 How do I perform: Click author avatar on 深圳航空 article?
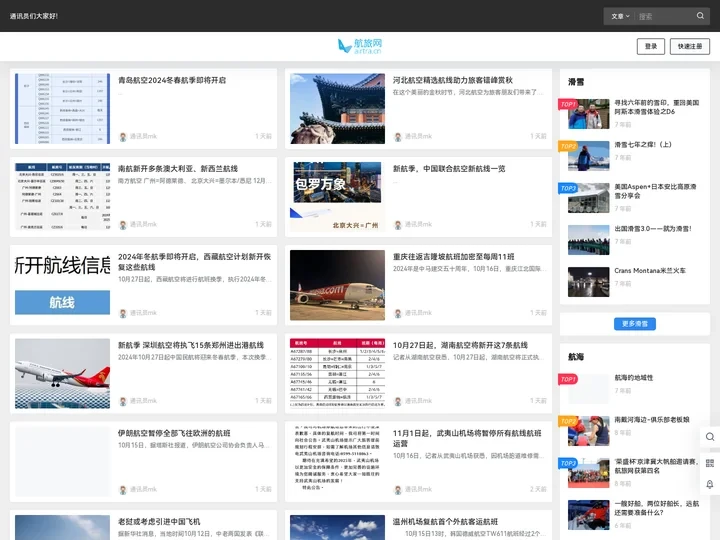(123, 401)
